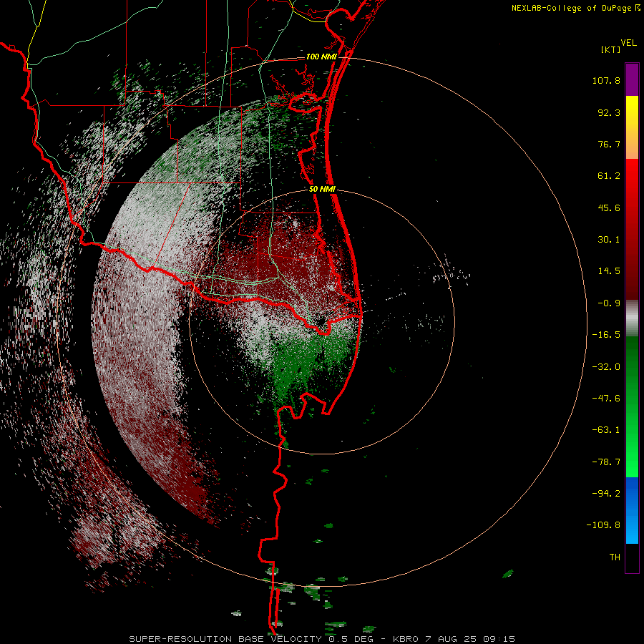Screen dimensions: 644x644
Task: Click the -47.6 value on the velocity scale
Action: 606,399
